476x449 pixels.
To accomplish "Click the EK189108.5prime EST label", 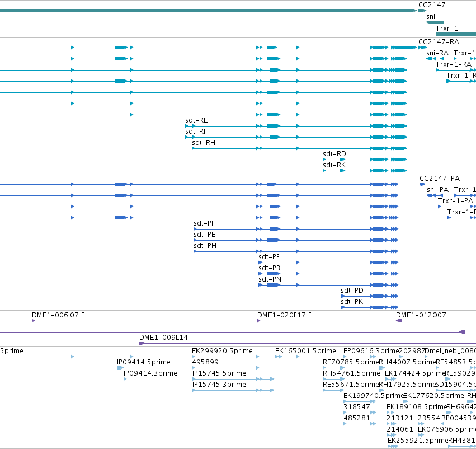I will (x=417, y=408).
